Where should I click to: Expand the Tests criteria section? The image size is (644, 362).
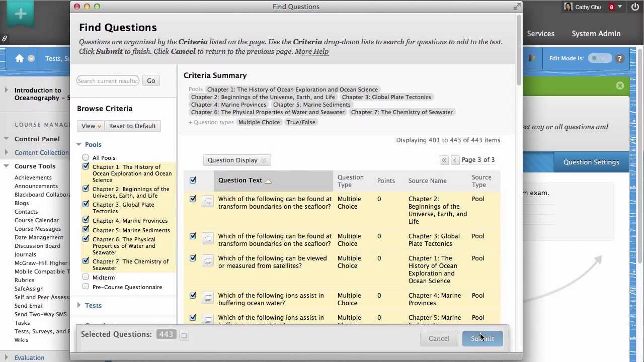79,305
